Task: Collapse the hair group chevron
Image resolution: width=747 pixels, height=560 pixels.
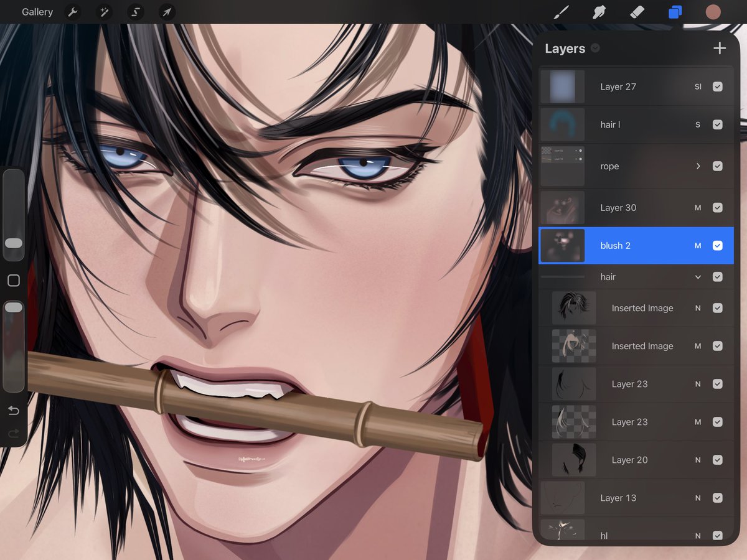Action: tap(698, 277)
